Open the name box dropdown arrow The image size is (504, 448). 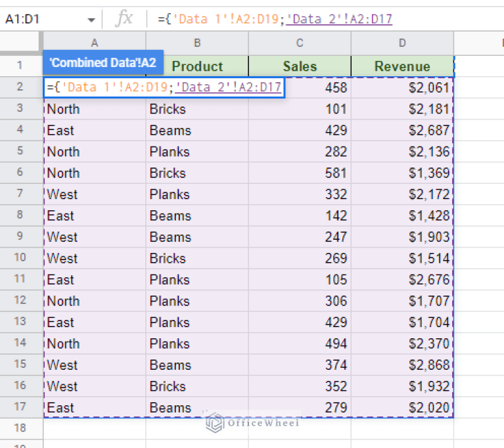(91, 20)
